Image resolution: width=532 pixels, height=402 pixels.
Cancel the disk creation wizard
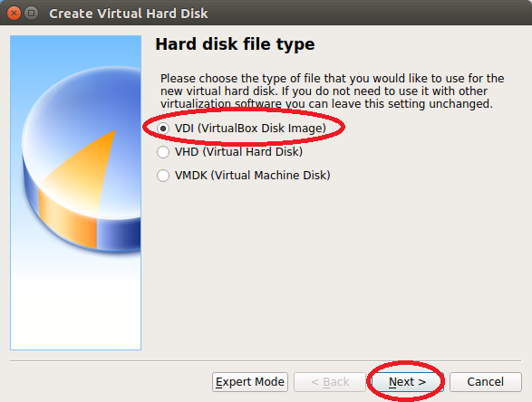[x=486, y=382]
